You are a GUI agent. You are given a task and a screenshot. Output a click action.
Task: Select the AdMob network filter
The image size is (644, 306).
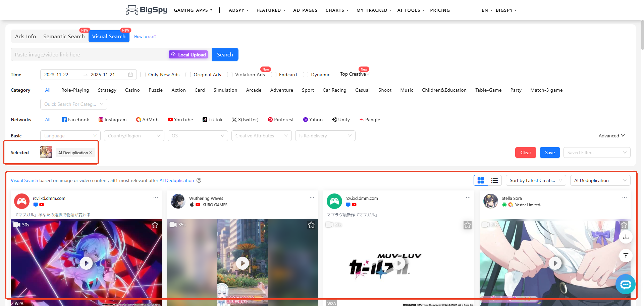tap(147, 120)
